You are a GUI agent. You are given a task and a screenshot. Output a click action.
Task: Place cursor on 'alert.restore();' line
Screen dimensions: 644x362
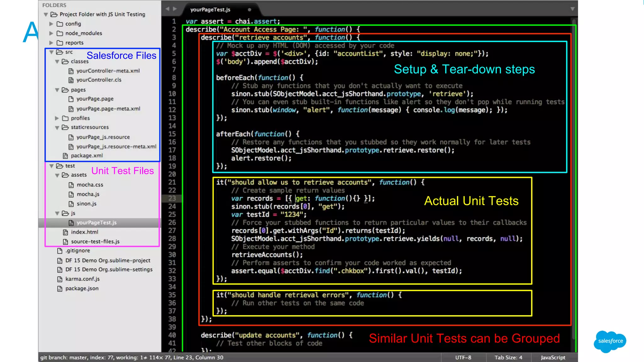(261, 158)
